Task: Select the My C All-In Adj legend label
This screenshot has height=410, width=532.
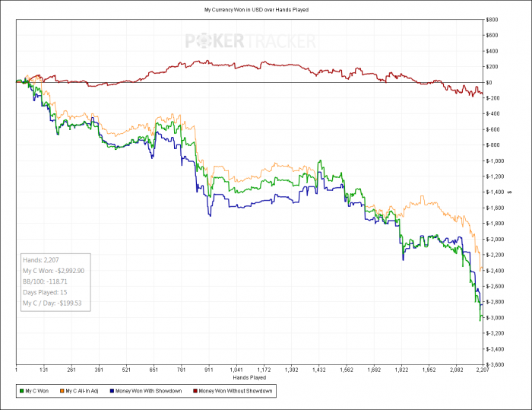Action: (82, 391)
